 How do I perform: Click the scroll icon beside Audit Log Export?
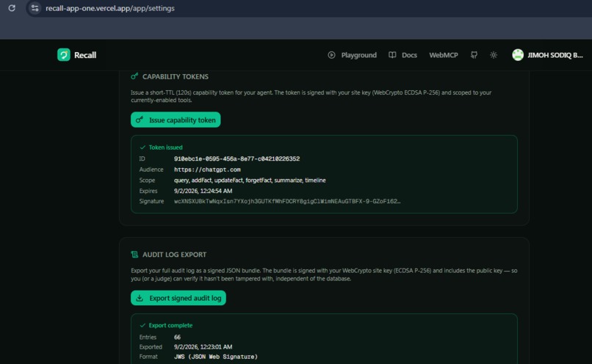coord(134,254)
